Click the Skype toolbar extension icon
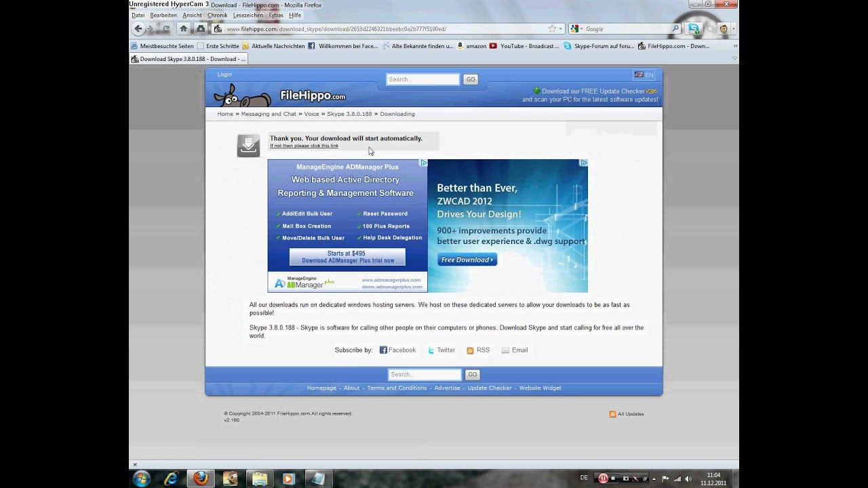This screenshot has height=488, width=868. coord(694,28)
